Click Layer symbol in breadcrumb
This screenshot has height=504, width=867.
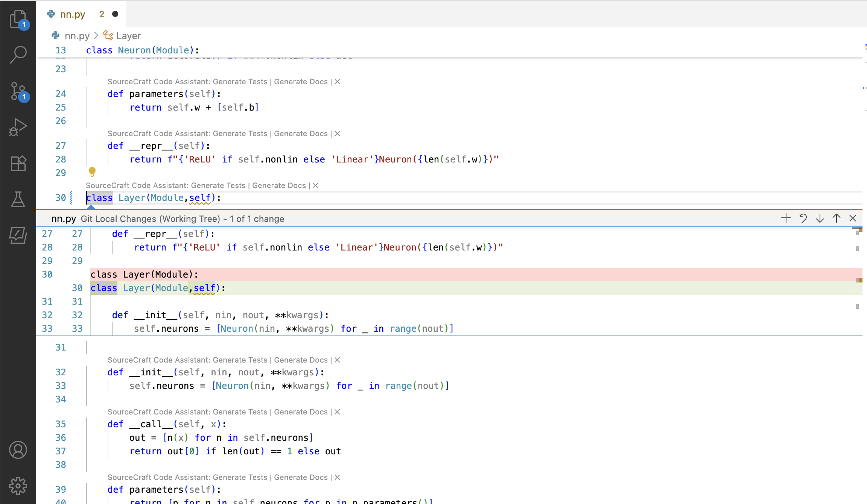[128, 36]
